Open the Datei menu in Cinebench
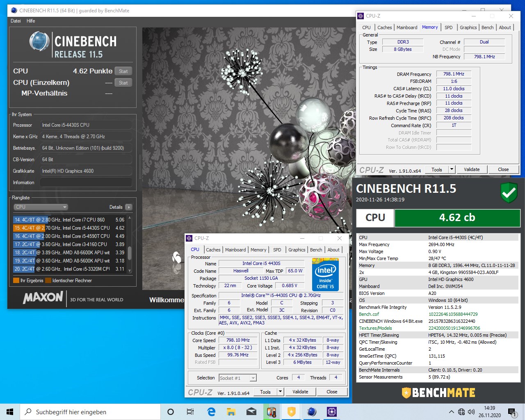The height and width of the screenshot is (420, 525). click(16, 21)
